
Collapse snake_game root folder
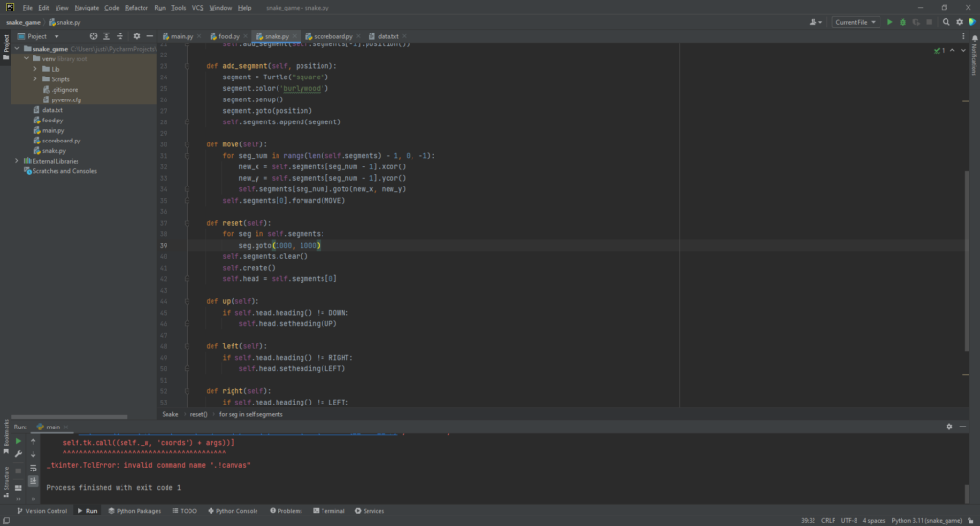[17, 49]
